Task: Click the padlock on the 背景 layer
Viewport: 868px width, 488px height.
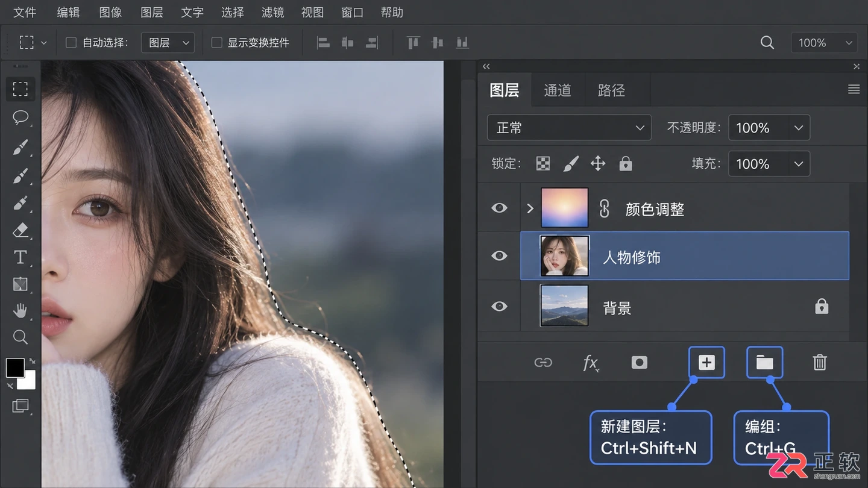Action: click(x=822, y=307)
